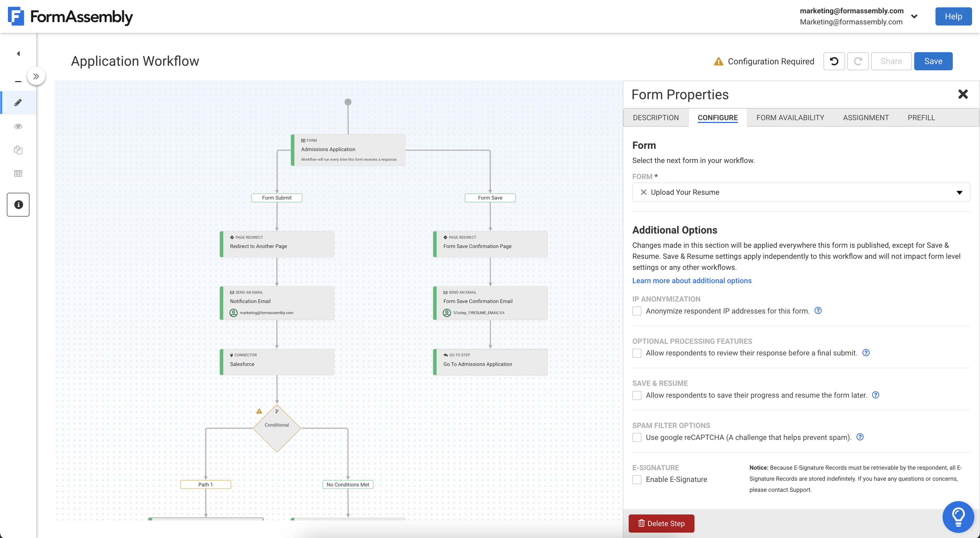Open the account menu next to marketing@formassembly.com
The height and width of the screenshot is (538, 980).
[914, 16]
